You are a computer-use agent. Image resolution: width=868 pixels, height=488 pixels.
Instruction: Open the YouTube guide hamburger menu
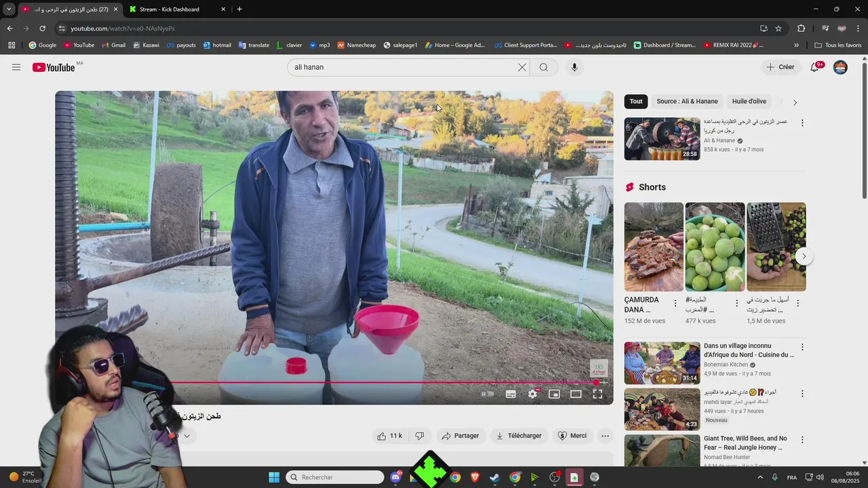(x=16, y=67)
